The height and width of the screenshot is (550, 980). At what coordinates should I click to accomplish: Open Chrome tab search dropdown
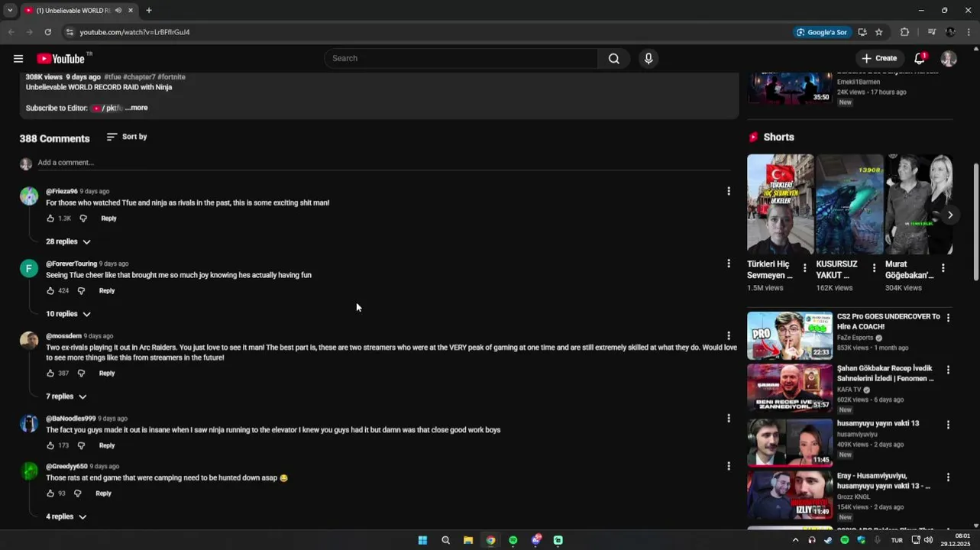(10, 11)
